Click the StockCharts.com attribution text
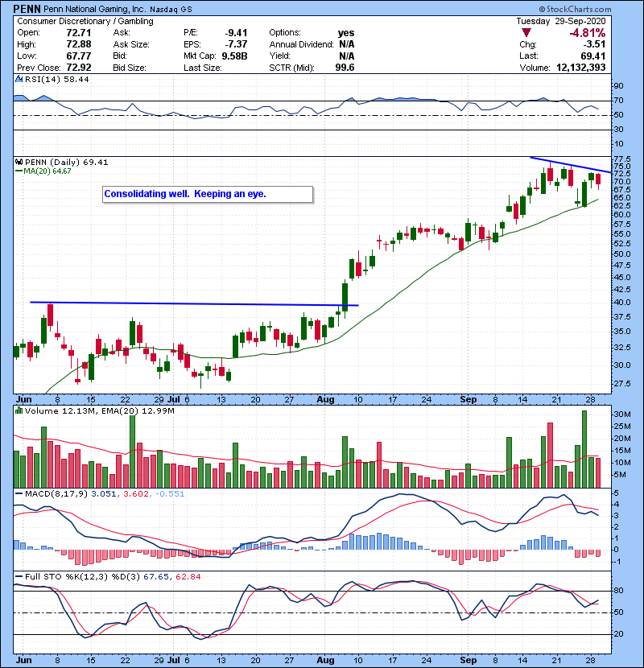The image size is (644, 668). (575, 9)
